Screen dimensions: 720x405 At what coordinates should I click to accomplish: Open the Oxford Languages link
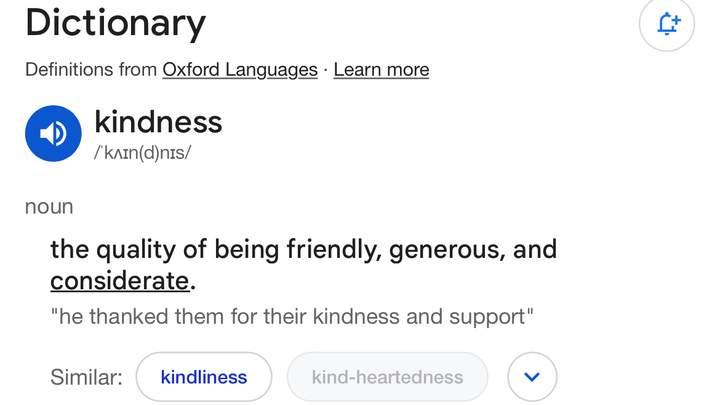tap(240, 70)
